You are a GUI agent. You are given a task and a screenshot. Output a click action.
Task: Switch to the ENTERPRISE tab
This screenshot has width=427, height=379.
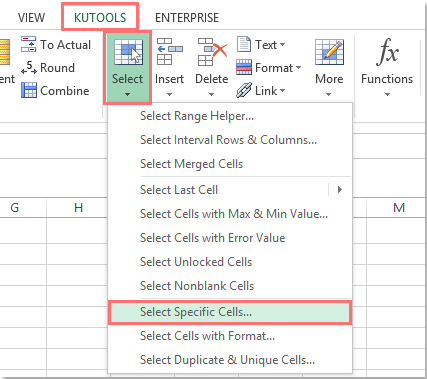tap(187, 18)
